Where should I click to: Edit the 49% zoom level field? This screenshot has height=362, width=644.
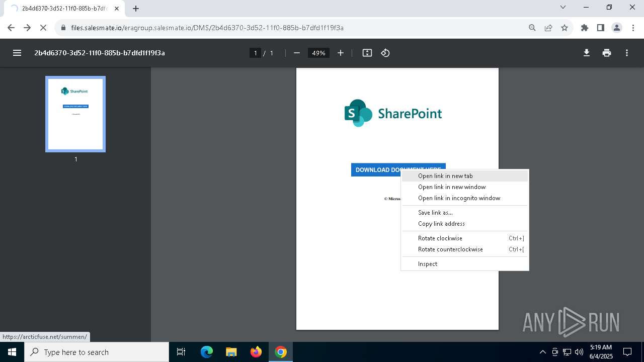(318, 53)
